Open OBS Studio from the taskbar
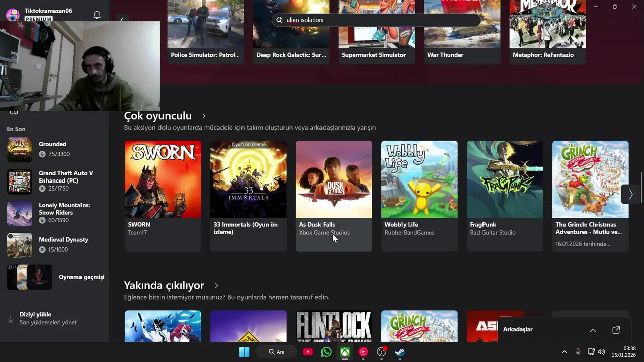This screenshot has height=362, width=644. [x=381, y=352]
